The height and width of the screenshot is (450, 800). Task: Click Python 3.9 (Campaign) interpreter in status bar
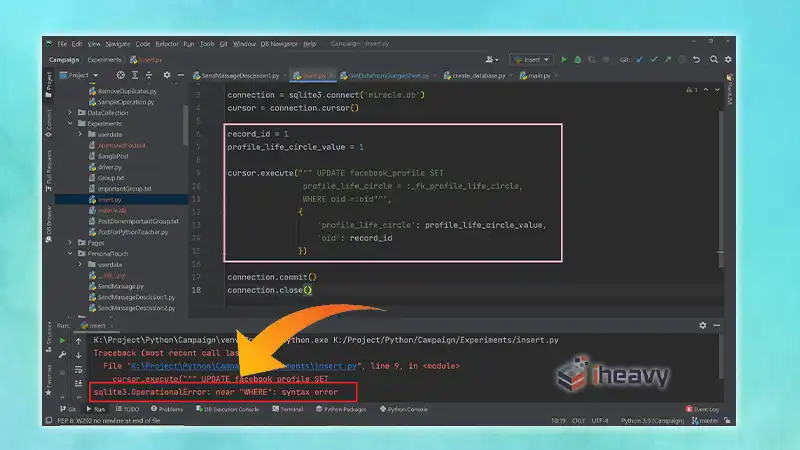[652, 421]
